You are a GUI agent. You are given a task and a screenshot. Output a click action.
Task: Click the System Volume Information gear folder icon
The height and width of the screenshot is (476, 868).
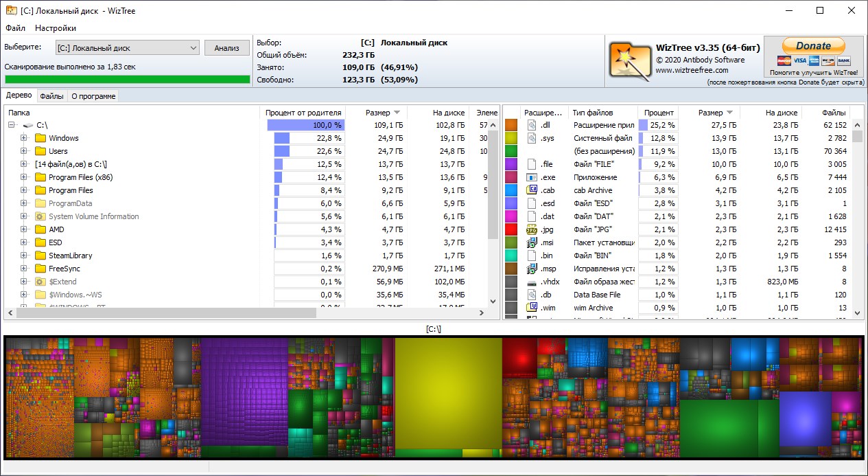click(x=40, y=216)
